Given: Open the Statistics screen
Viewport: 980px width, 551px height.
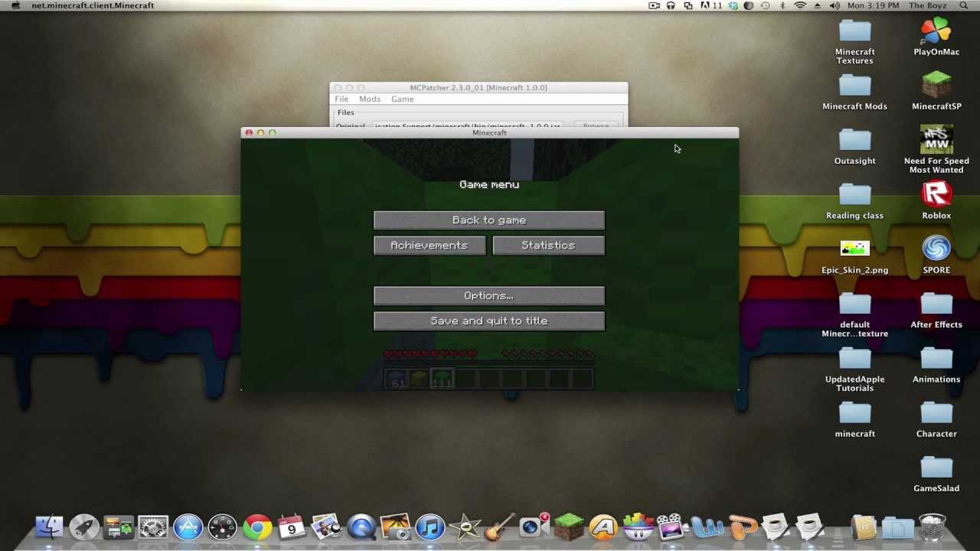Looking at the screenshot, I should [548, 246].
